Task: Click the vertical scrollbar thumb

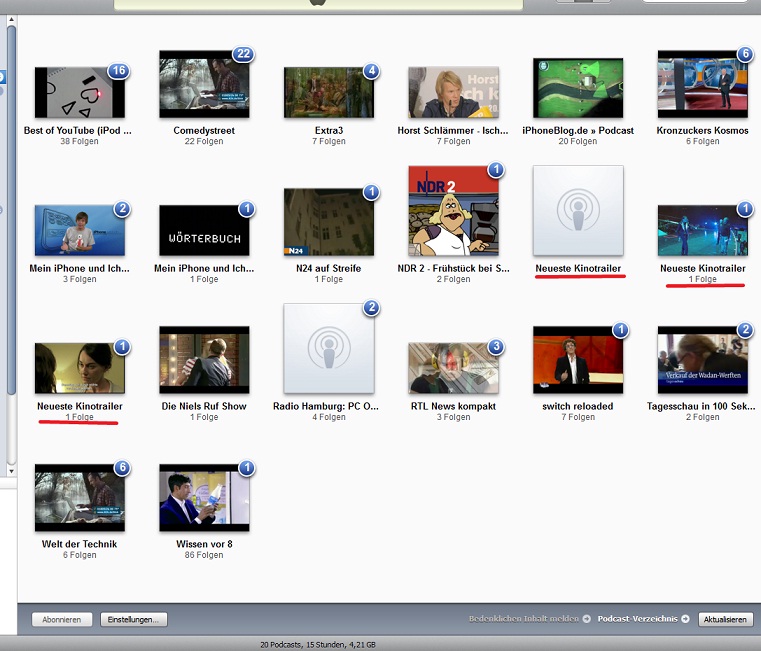Action: click(x=12, y=209)
